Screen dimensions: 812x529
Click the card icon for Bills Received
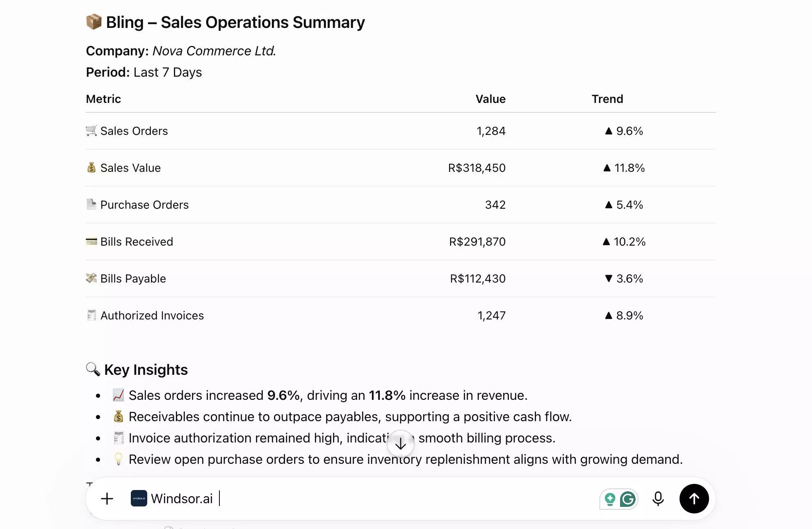point(91,242)
